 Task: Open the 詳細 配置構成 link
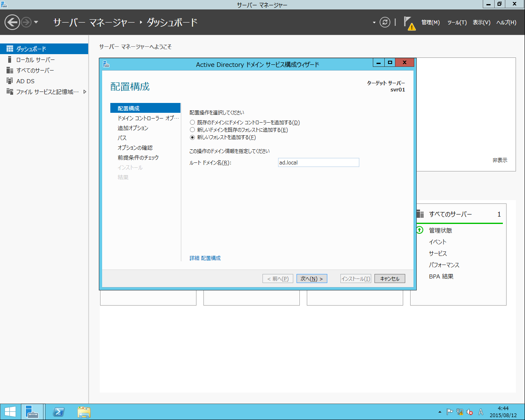(205, 258)
